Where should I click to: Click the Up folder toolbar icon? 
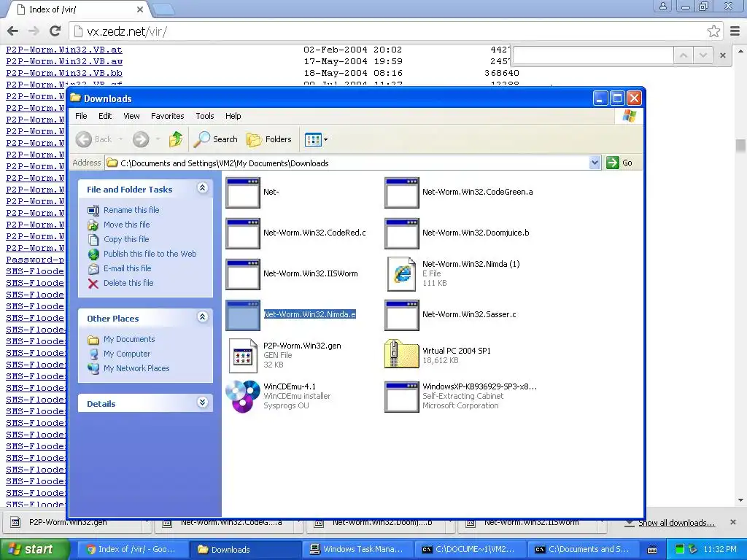[176, 139]
